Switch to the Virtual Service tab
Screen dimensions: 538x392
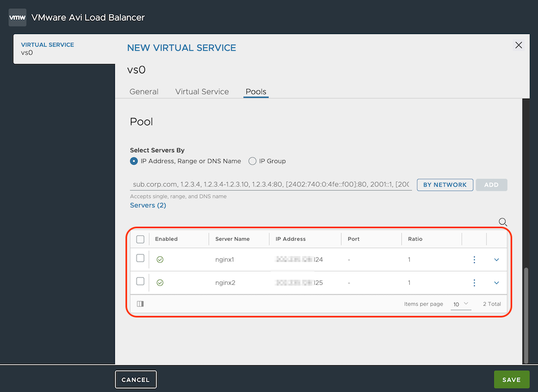click(202, 91)
